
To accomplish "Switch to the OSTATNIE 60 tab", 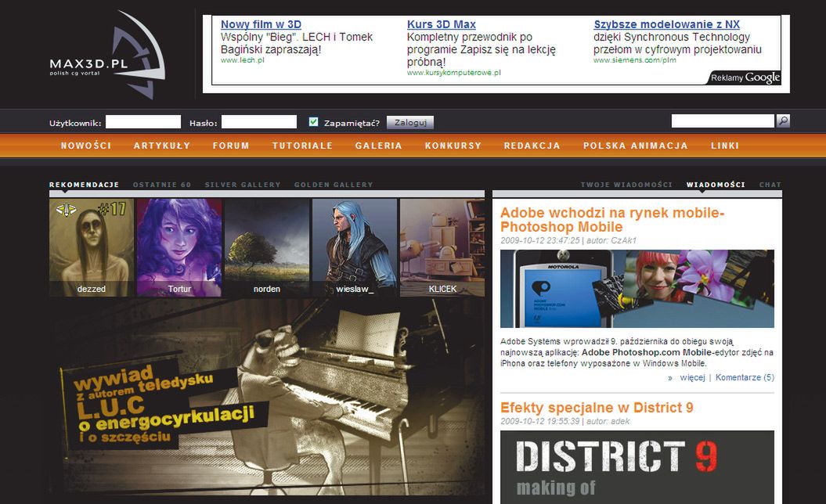I will pos(162,185).
